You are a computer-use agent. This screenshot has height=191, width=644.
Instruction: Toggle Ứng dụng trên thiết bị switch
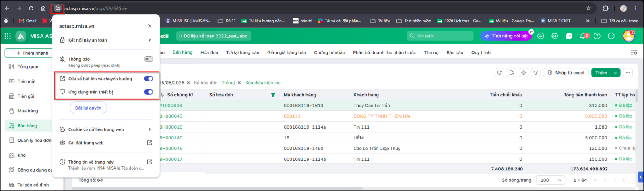[x=149, y=92]
